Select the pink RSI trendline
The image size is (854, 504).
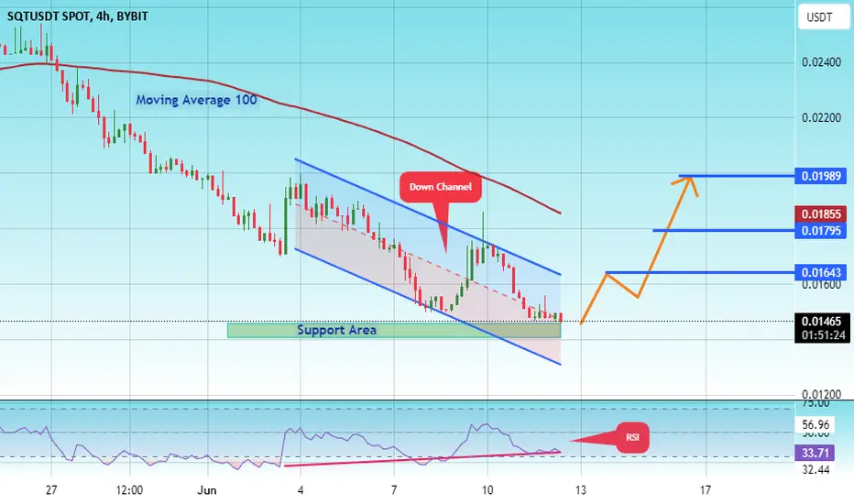[422, 459]
